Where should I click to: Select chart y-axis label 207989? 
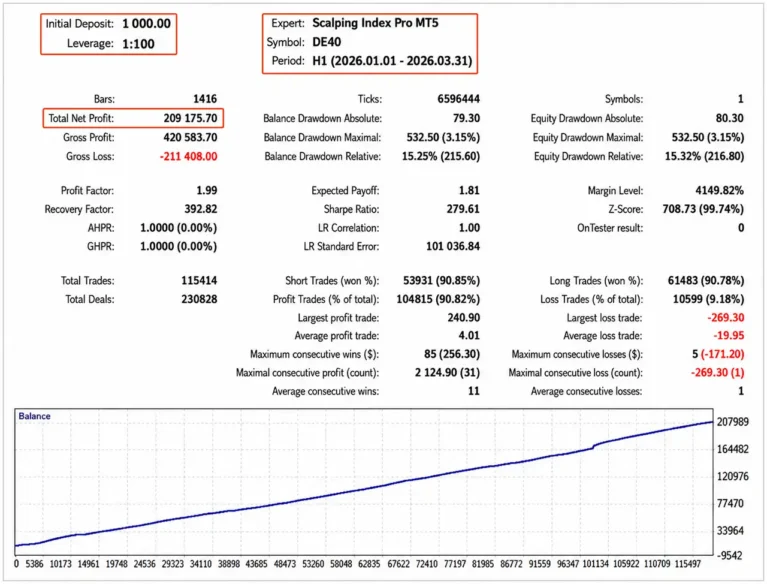click(732, 422)
